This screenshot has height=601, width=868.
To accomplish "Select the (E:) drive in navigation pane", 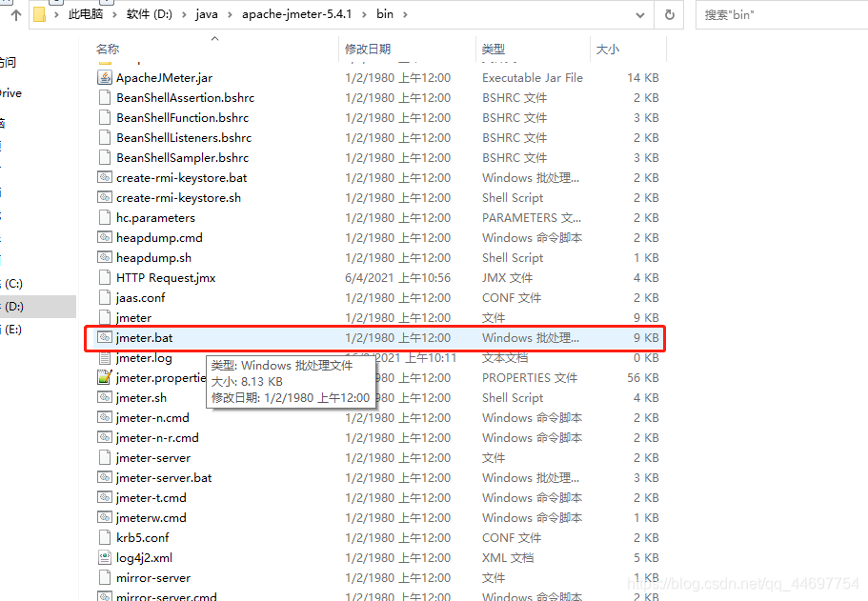I will 12,330.
